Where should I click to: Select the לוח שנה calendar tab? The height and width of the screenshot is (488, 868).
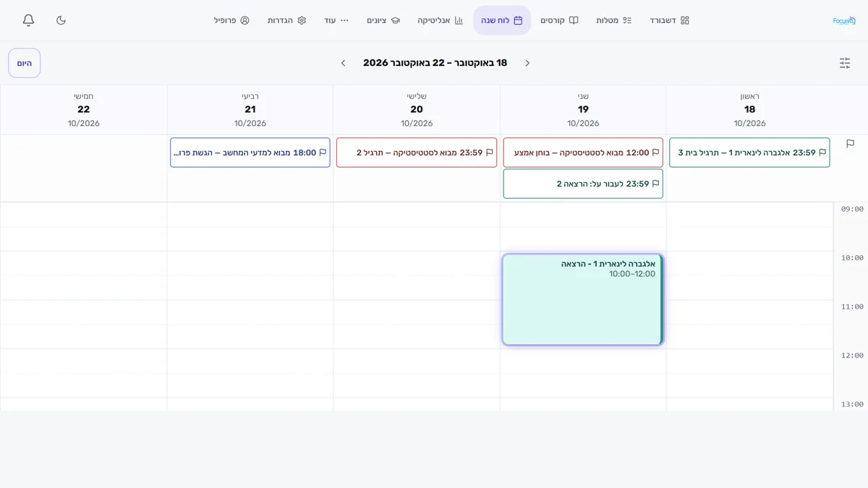502,20
